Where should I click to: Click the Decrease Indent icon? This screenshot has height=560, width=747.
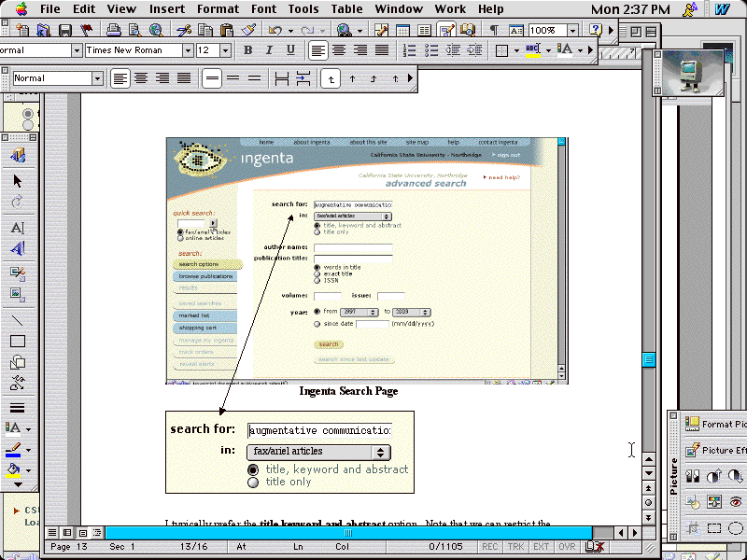[453, 50]
